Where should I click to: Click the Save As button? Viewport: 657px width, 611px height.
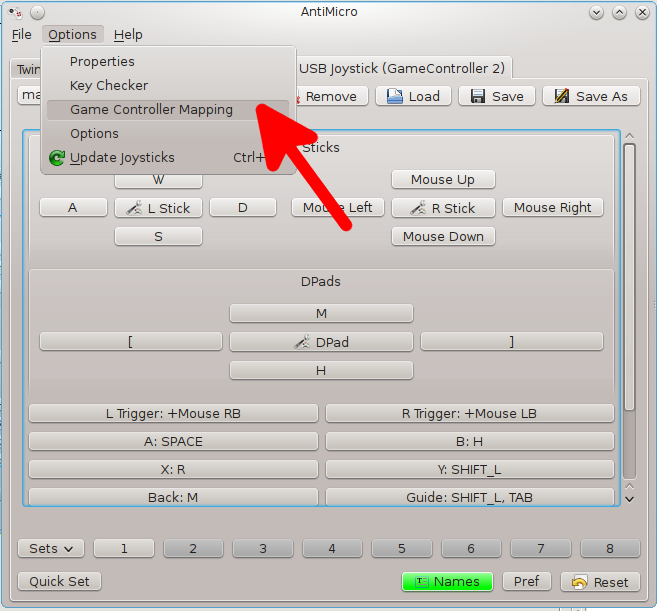591,96
